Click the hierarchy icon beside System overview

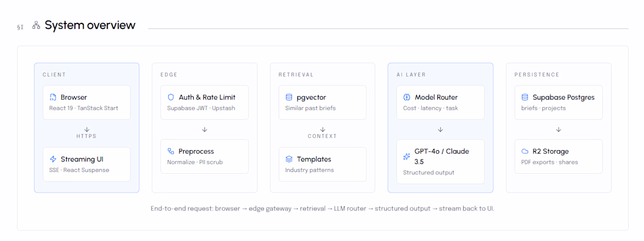pyautogui.click(x=36, y=26)
